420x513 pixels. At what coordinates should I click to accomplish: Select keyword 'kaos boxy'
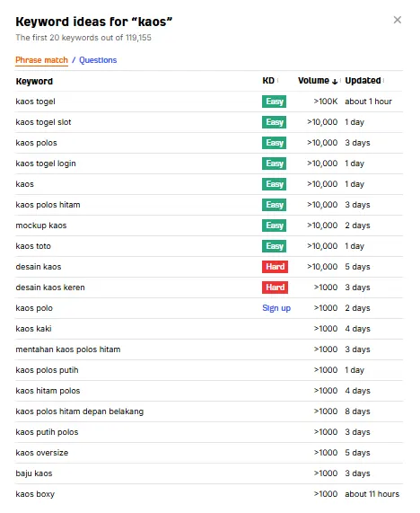pos(35,494)
